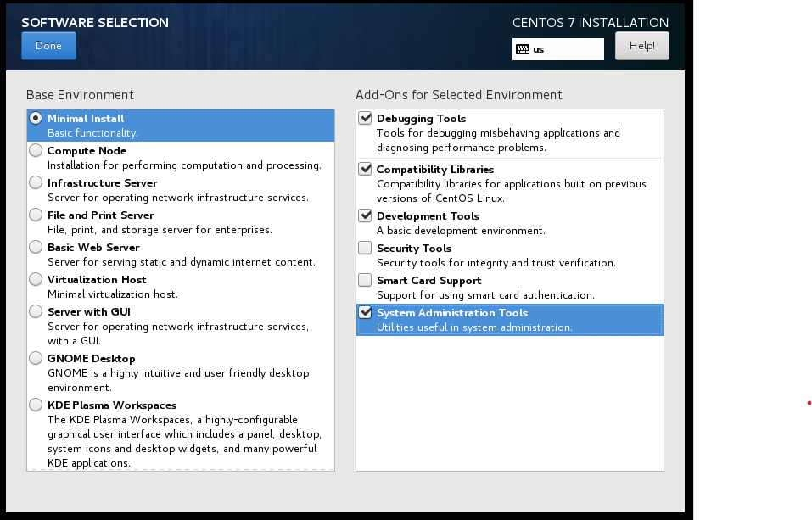Uncheck the Debugging Tools add-on
This screenshot has width=812, height=520.
coord(365,118)
